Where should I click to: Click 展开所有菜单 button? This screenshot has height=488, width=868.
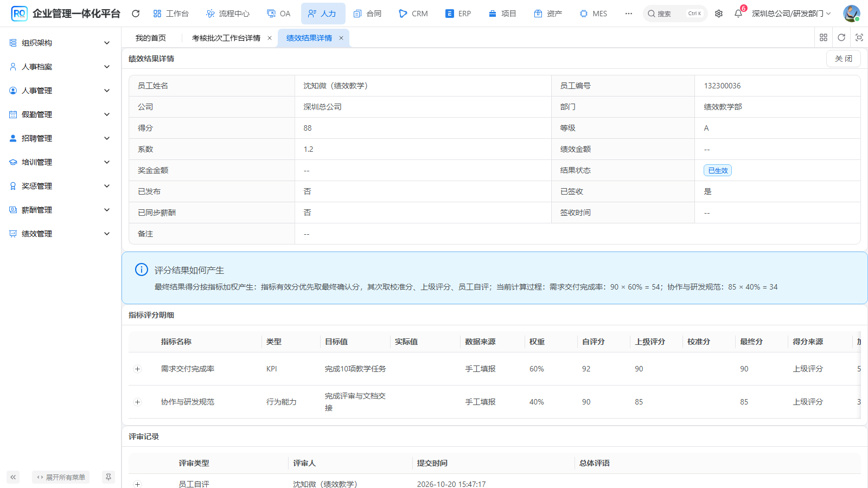pyautogui.click(x=61, y=477)
